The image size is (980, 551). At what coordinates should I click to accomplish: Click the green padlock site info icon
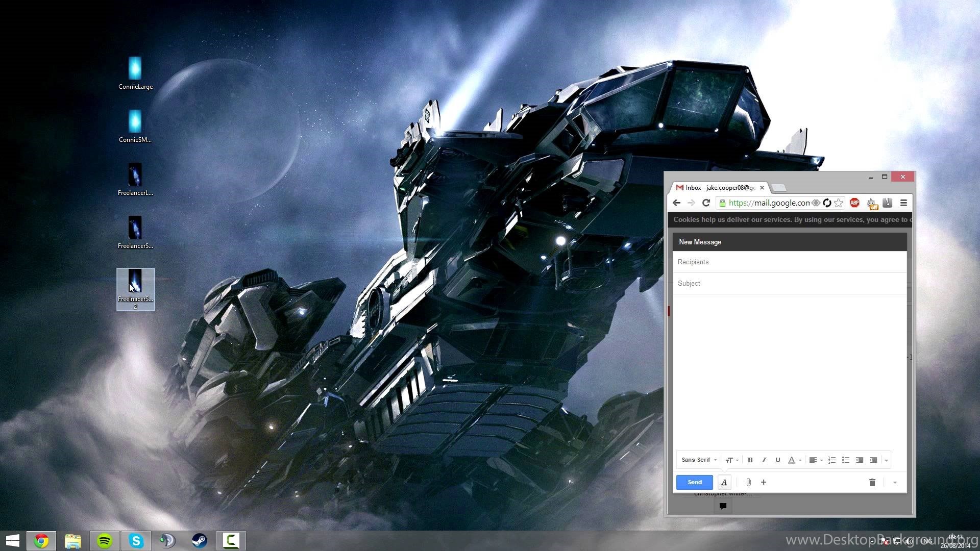(x=722, y=203)
